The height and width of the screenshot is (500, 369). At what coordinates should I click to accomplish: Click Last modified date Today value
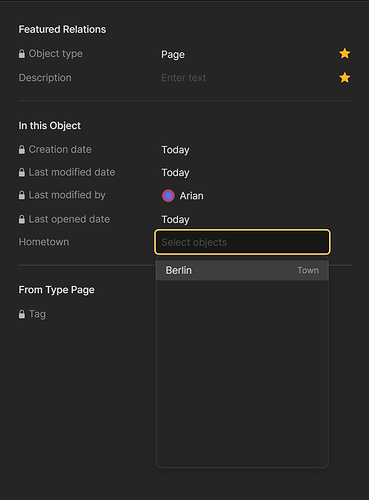175,173
